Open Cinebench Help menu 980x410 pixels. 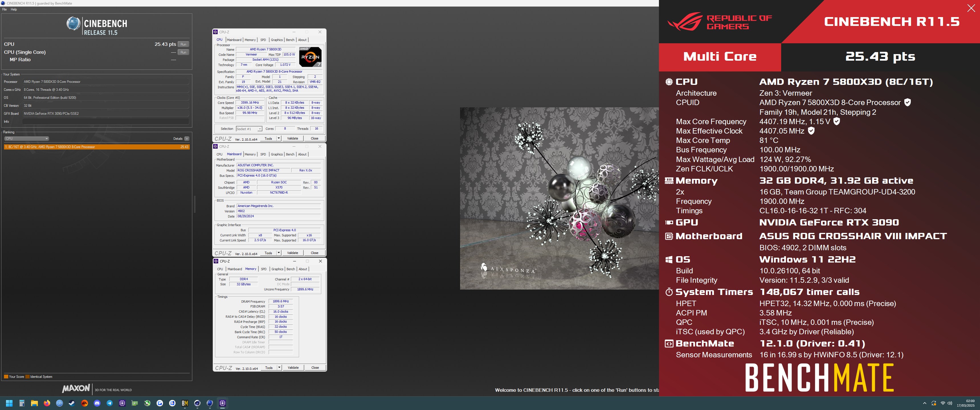click(14, 9)
